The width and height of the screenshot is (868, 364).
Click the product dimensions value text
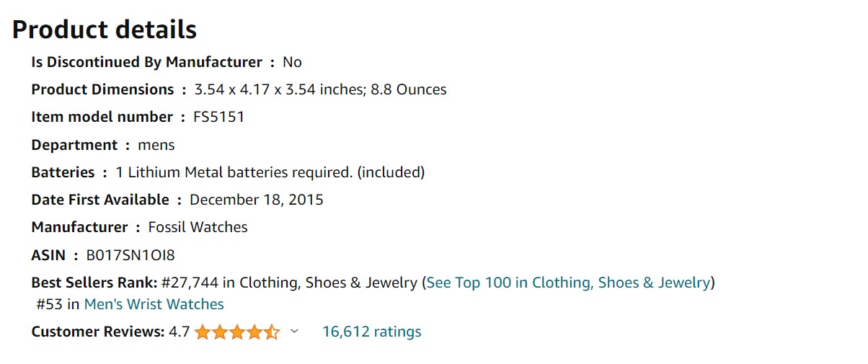point(320,89)
